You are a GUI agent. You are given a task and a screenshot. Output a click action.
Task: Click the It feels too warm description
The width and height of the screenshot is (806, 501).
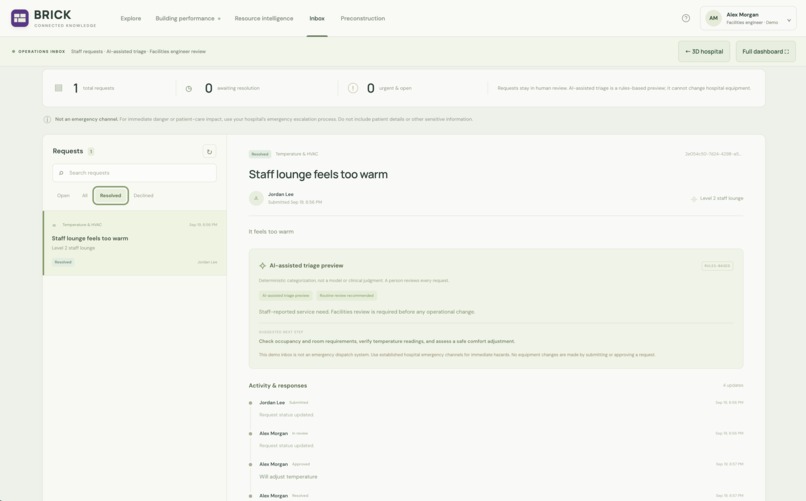[271, 232]
